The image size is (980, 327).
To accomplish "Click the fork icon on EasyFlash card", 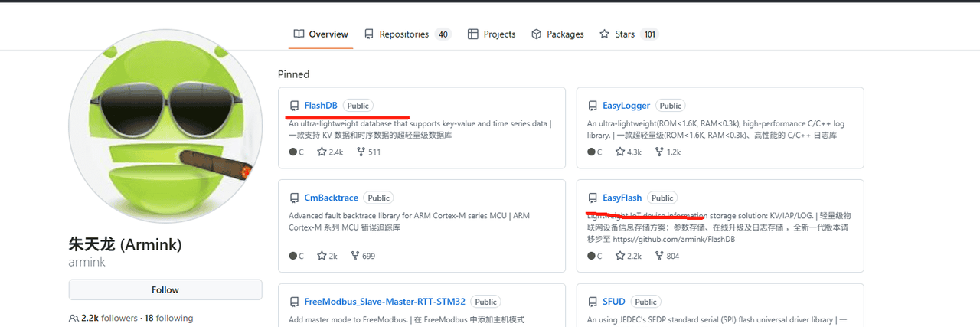I will (x=658, y=256).
